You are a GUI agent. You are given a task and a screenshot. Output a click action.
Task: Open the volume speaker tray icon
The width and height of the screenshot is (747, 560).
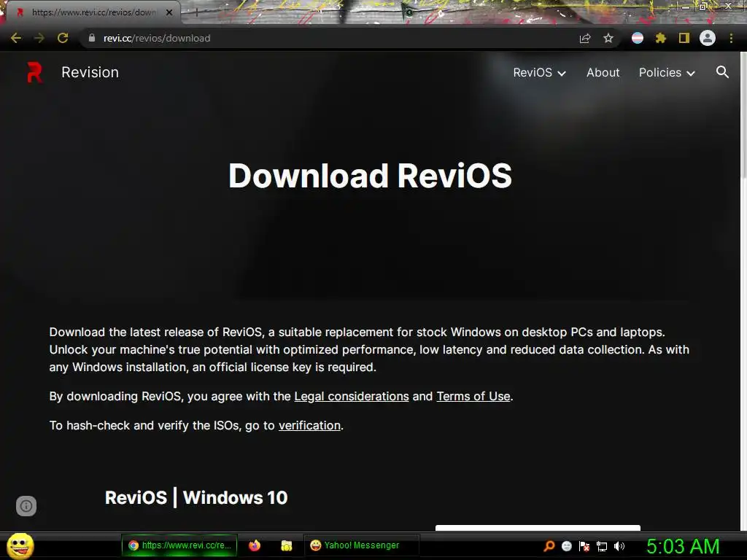tap(619, 546)
